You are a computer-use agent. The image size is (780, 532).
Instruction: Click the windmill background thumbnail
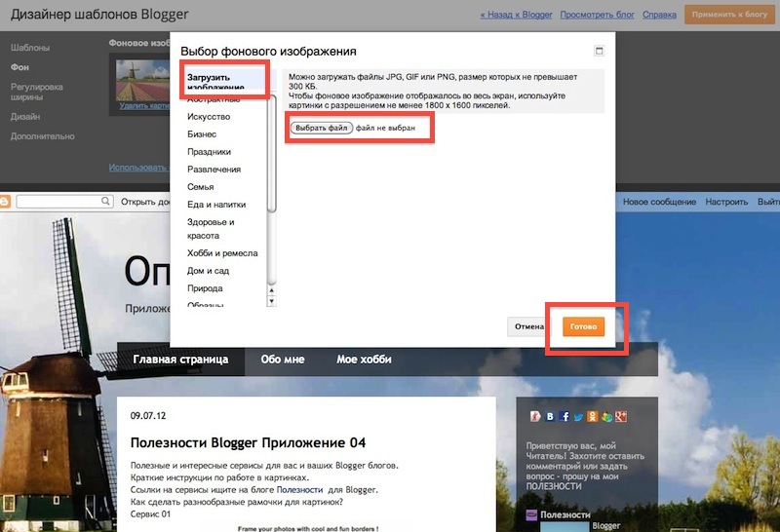click(x=142, y=81)
